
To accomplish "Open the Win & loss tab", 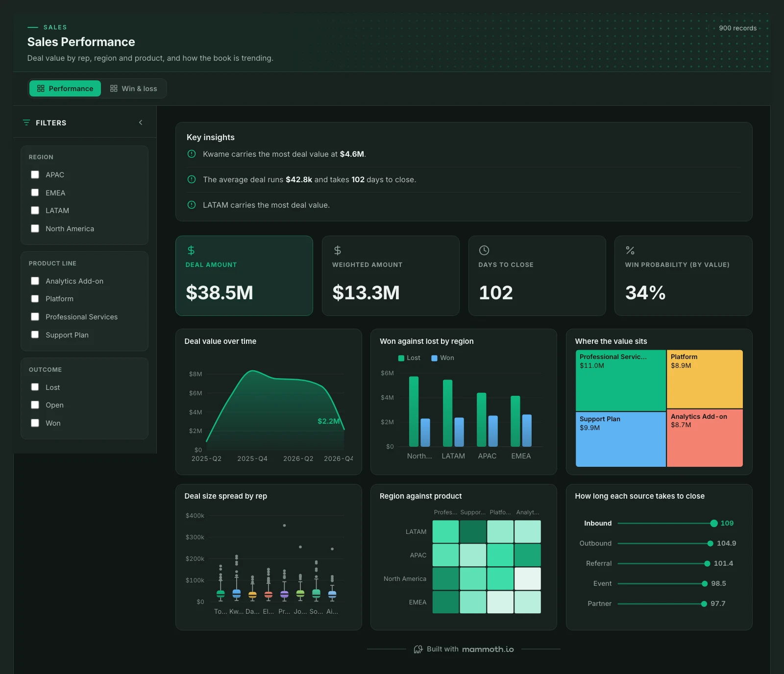I will (134, 89).
